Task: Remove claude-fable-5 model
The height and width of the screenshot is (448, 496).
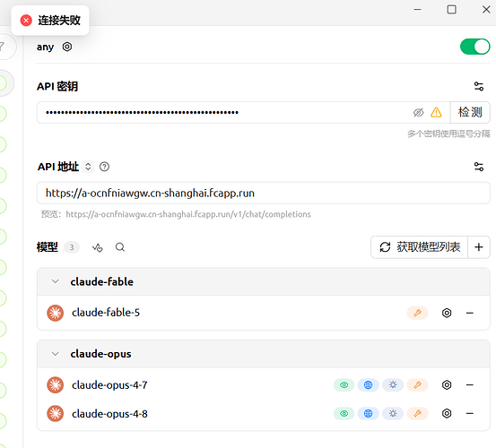Action: [470, 313]
